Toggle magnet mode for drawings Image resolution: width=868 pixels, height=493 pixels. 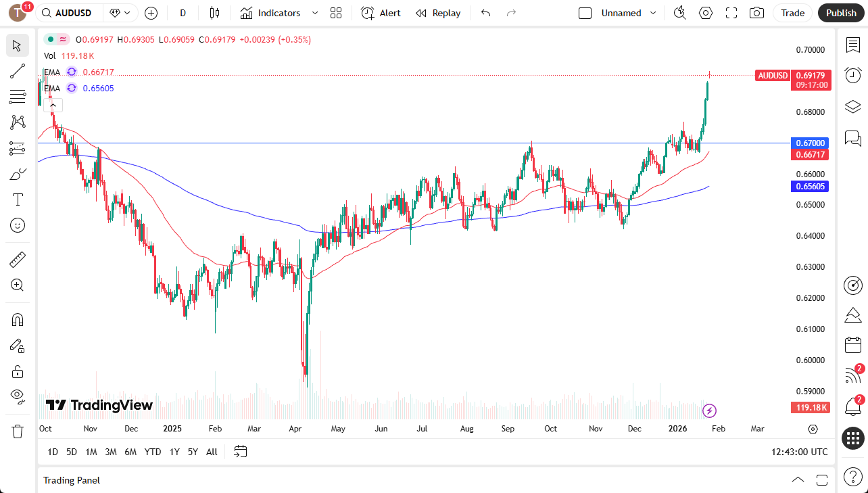[x=17, y=320]
